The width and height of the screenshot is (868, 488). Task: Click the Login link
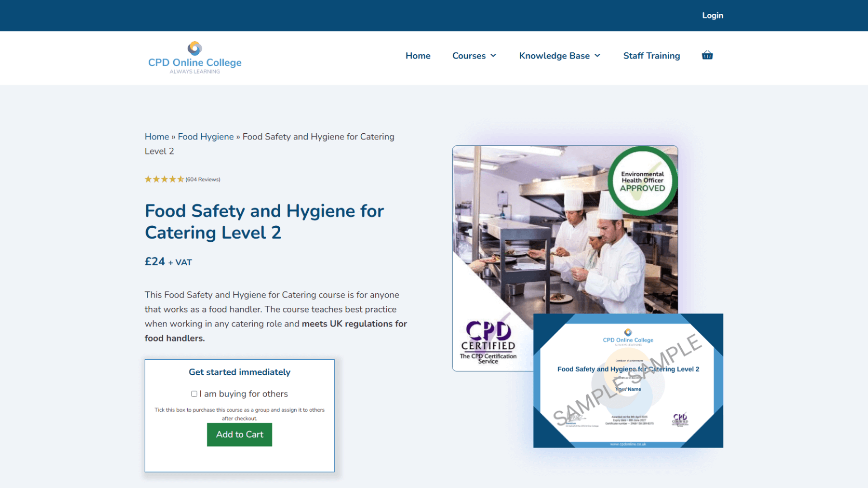pyautogui.click(x=712, y=15)
